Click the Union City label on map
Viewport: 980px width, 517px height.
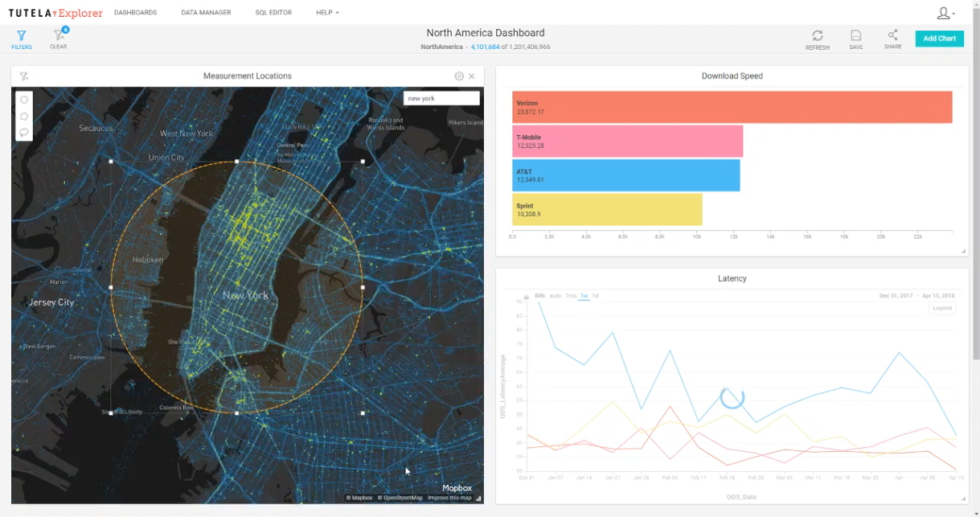click(x=166, y=158)
